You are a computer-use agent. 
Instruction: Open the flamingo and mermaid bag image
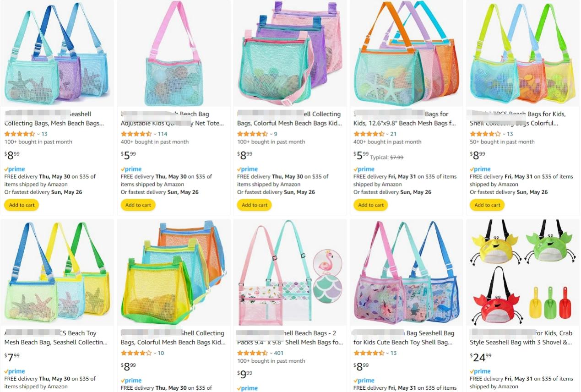point(290,272)
